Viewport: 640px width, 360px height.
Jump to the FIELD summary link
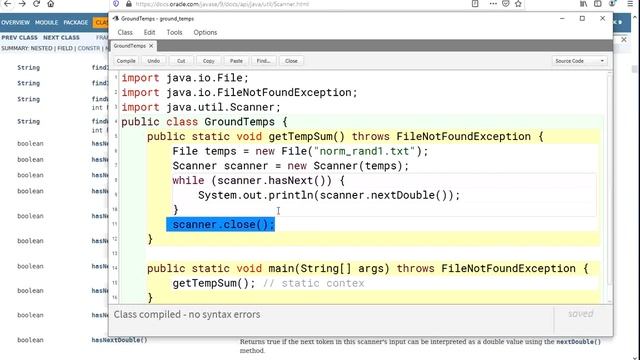point(65,48)
